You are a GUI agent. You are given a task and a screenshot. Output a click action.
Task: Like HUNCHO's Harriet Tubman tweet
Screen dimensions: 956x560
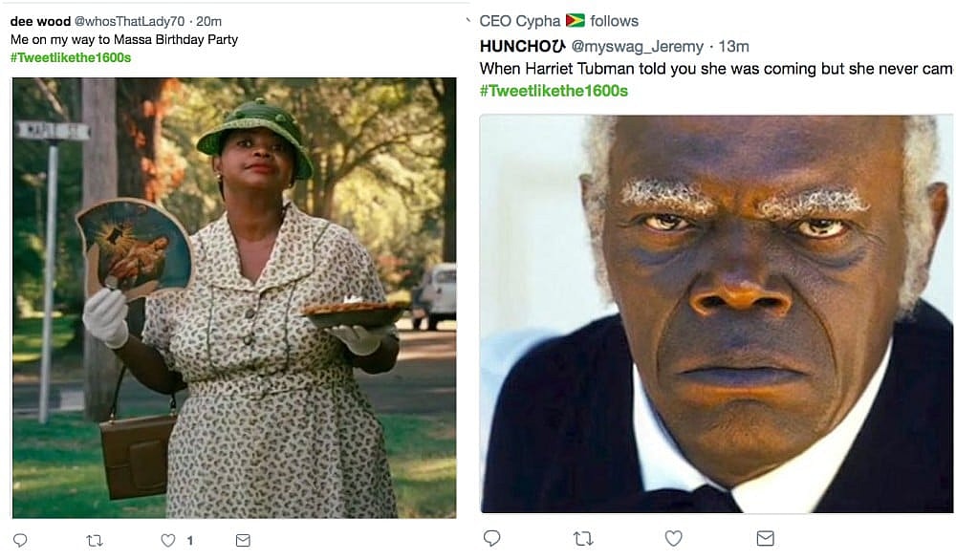[674, 539]
